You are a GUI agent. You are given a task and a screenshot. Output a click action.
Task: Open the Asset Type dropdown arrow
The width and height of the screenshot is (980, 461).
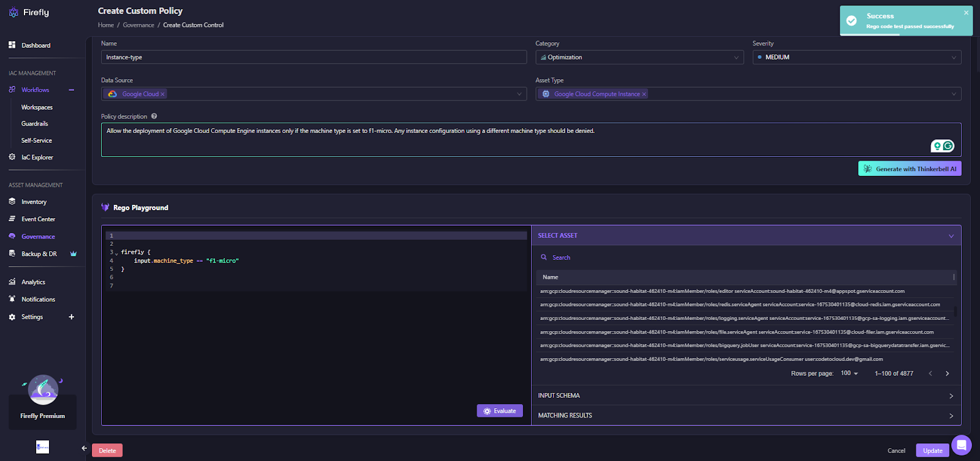(954, 94)
